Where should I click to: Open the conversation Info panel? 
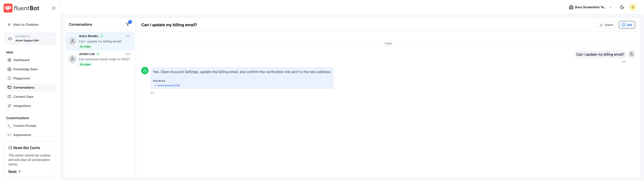[x=627, y=25]
